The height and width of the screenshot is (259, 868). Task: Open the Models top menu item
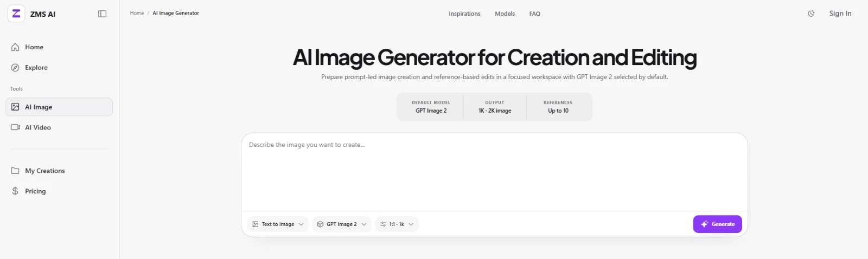(x=505, y=14)
